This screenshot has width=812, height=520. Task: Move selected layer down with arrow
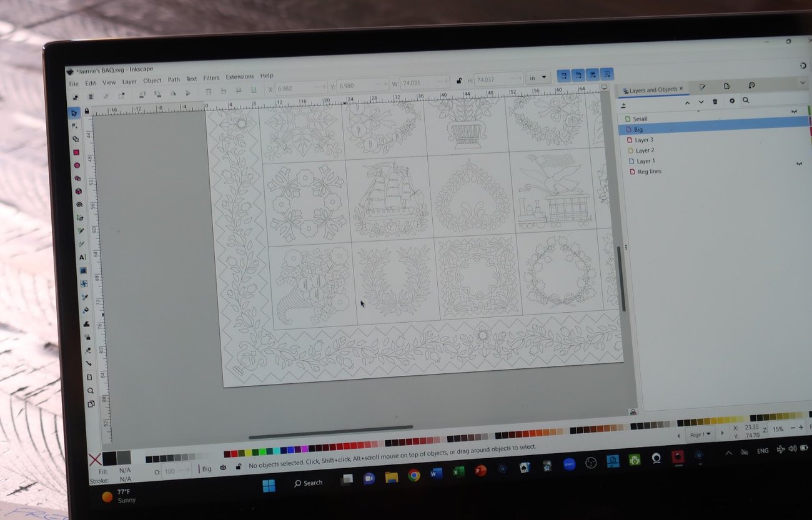(x=701, y=102)
